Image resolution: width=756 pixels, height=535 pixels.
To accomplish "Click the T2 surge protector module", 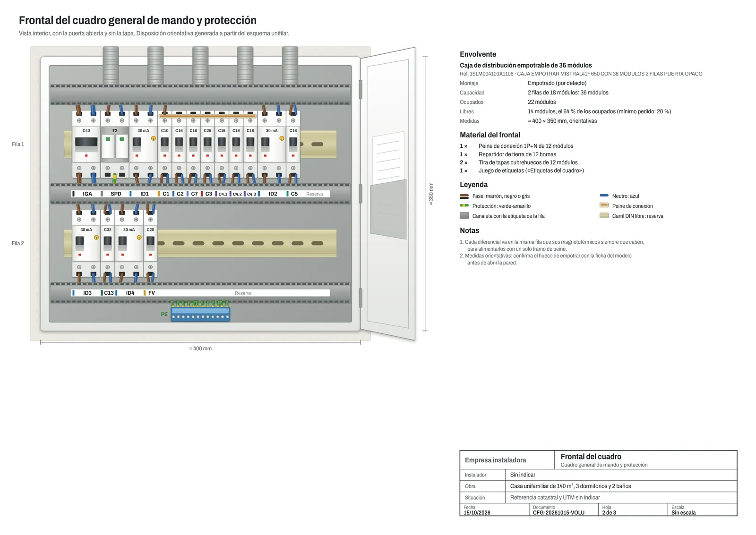I will pyautogui.click(x=114, y=144).
